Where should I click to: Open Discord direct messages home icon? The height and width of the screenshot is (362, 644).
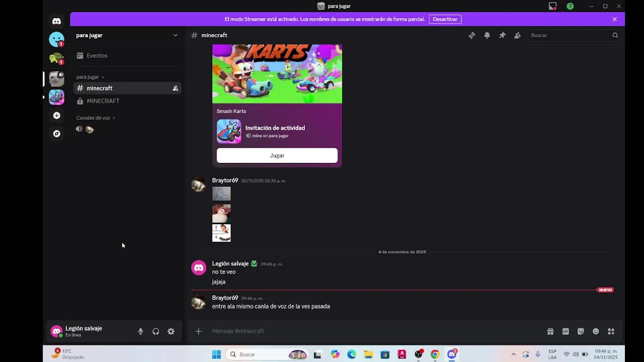(56, 21)
